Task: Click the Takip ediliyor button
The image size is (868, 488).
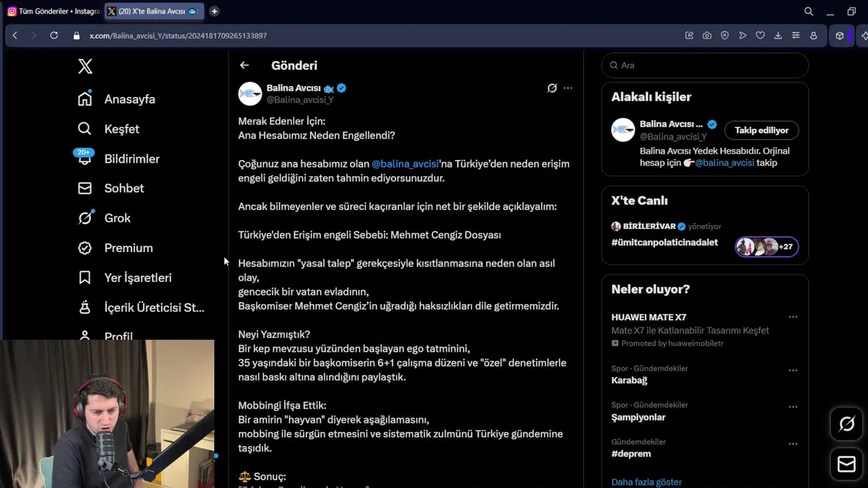Action: click(762, 130)
